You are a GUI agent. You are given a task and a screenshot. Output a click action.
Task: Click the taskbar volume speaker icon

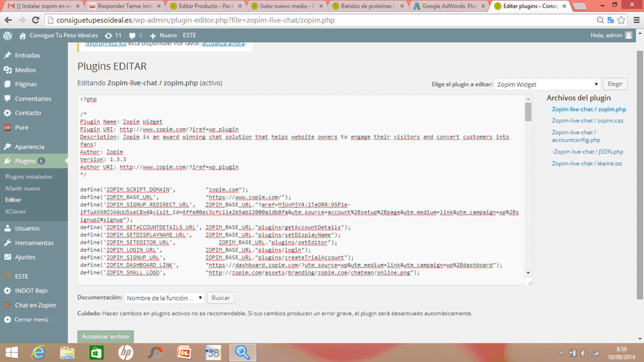pyautogui.click(x=584, y=353)
